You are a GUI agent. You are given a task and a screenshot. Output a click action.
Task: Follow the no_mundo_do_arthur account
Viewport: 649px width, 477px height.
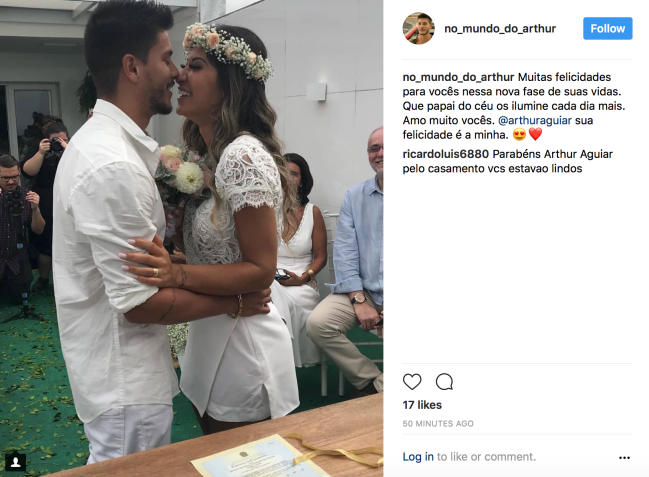608,29
